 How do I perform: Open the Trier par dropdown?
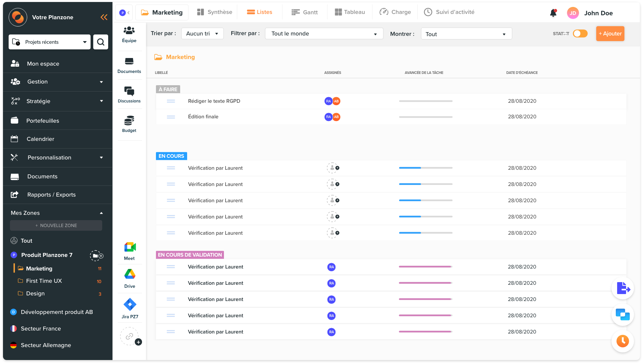[202, 33]
